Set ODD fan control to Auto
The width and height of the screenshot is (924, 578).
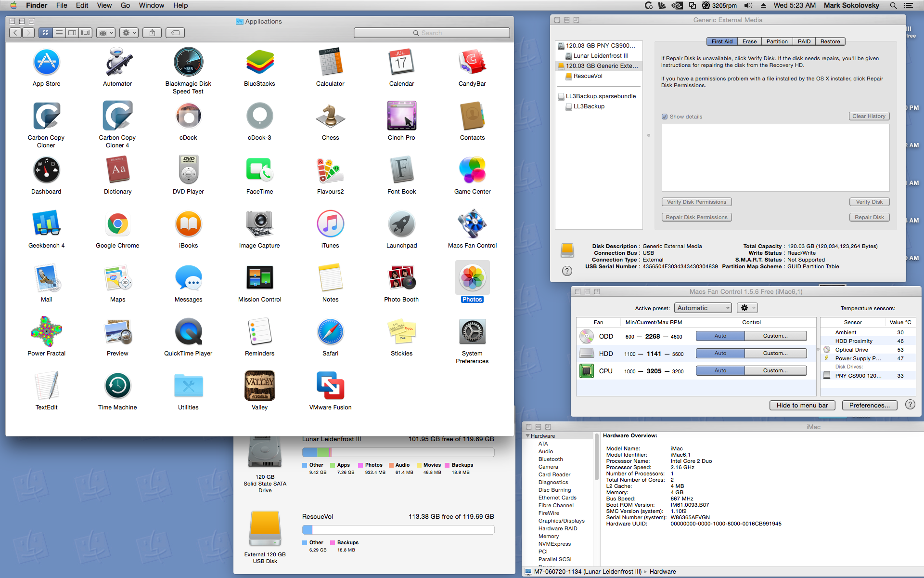pyautogui.click(x=720, y=336)
